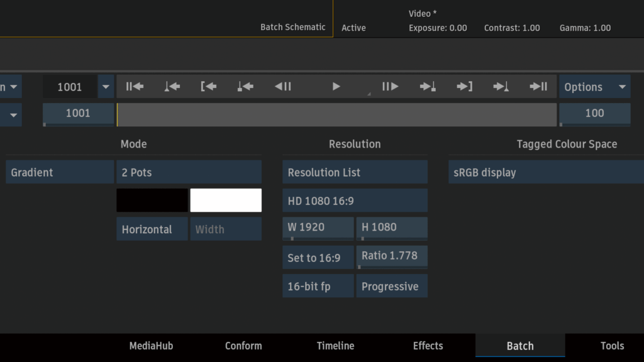Viewport: 644px width, 362px height.
Task: Switch to the Timeline tab
Action: 335,346
